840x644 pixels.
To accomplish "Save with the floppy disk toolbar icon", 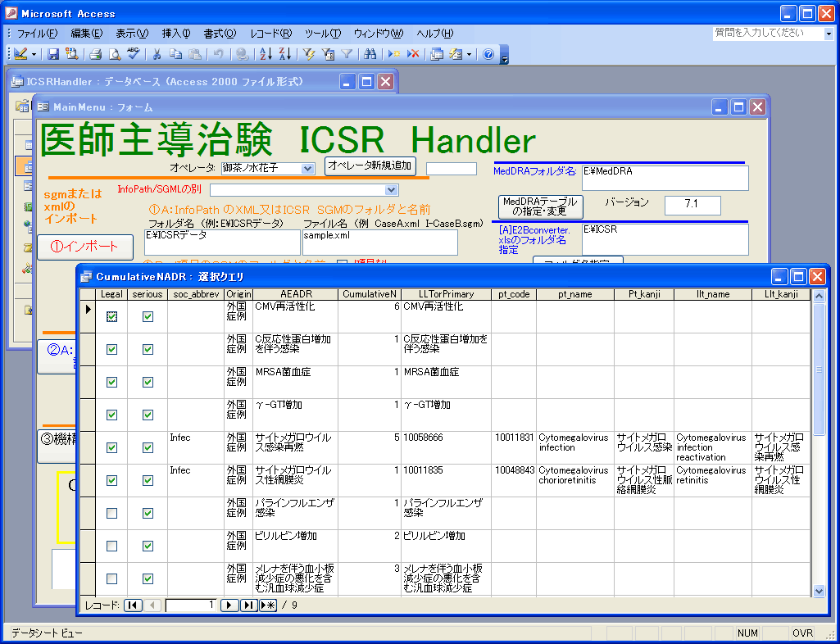I will (x=53, y=54).
